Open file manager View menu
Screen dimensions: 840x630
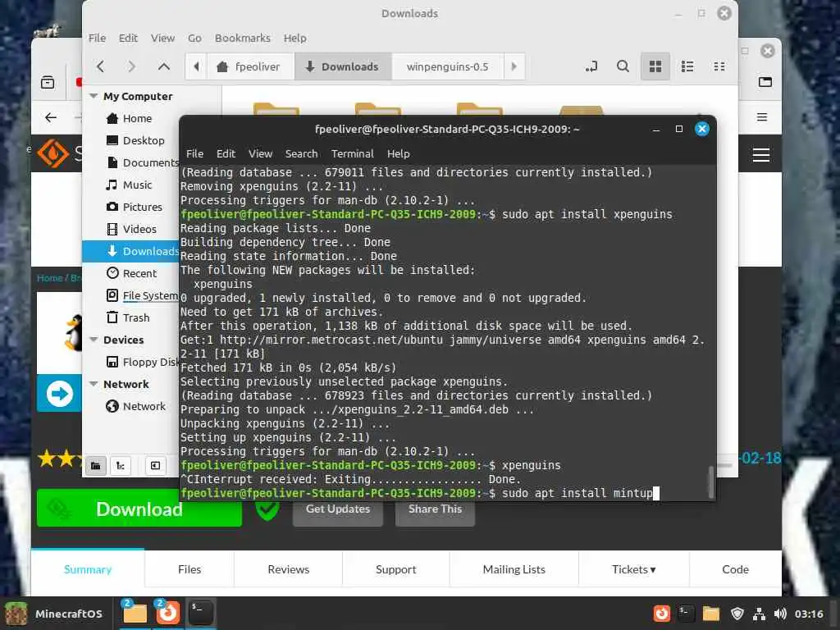point(162,38)
